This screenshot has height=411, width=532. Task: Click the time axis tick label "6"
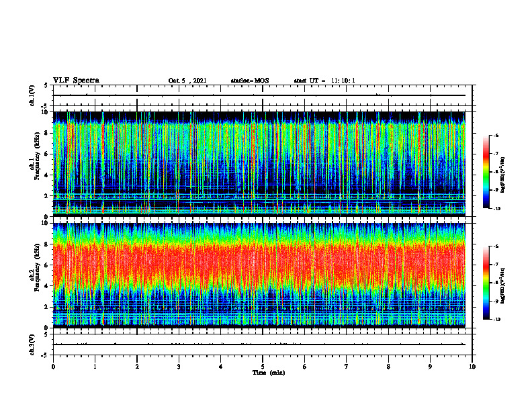[x=305, y=367]
